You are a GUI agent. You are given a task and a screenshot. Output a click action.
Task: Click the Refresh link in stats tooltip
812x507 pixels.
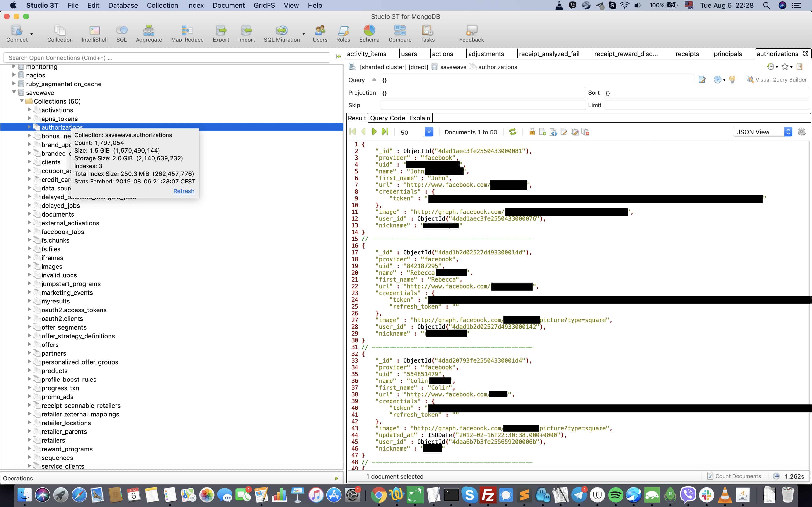[x=183, y=191]
